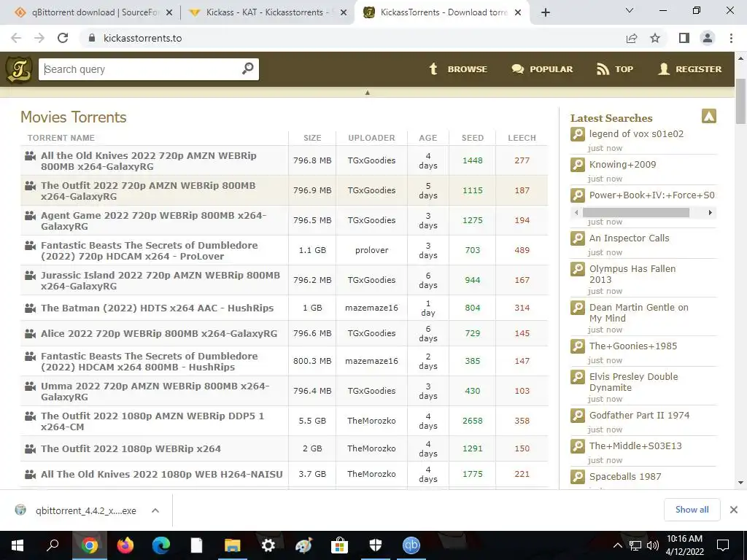Open latest search Spaceballs 1987

[x=625, y=476]
